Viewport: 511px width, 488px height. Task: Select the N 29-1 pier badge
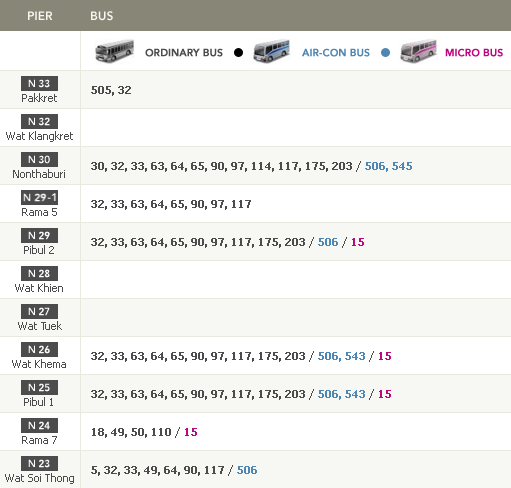pyautogui.click(x=39, y=197)
